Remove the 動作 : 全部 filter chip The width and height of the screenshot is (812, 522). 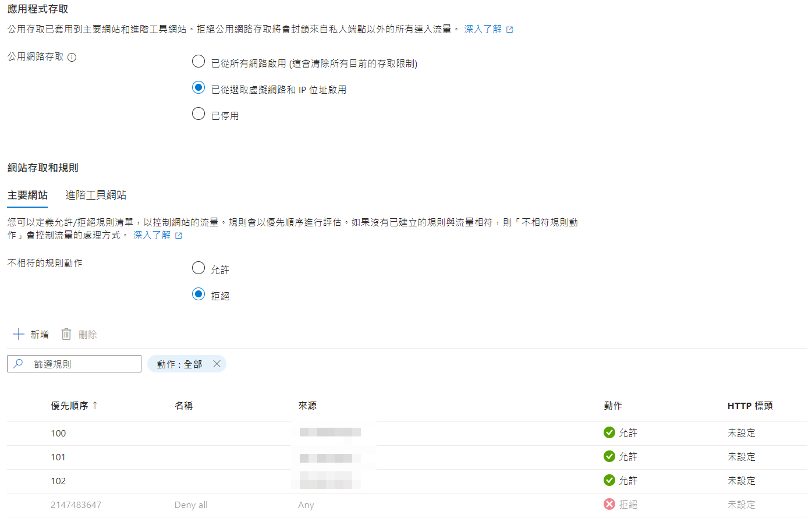217,364
